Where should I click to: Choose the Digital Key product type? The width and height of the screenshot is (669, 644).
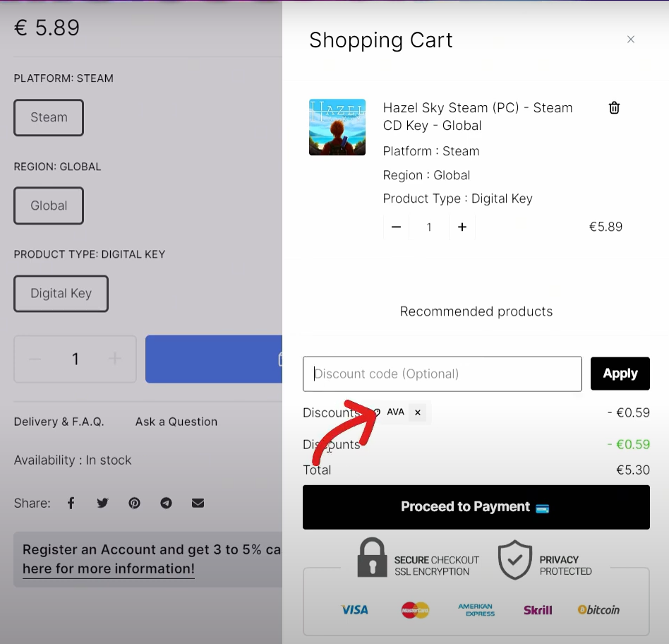(x=61, y=293)
